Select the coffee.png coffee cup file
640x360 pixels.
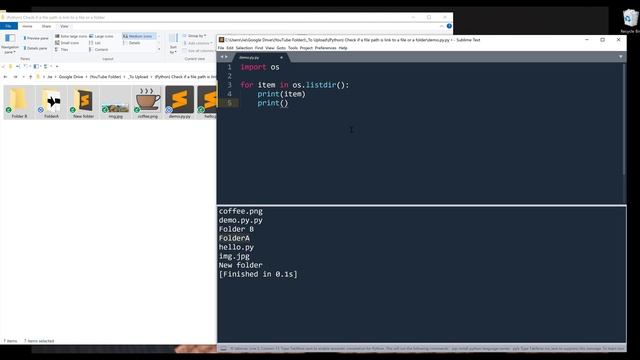point(148,102)
